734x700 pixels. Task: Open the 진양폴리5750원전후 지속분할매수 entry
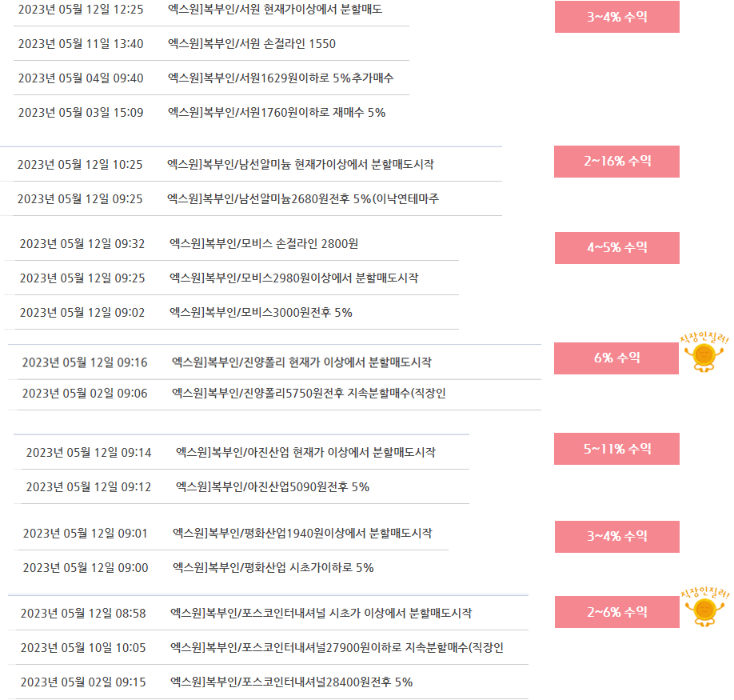[x=309, y=393]
